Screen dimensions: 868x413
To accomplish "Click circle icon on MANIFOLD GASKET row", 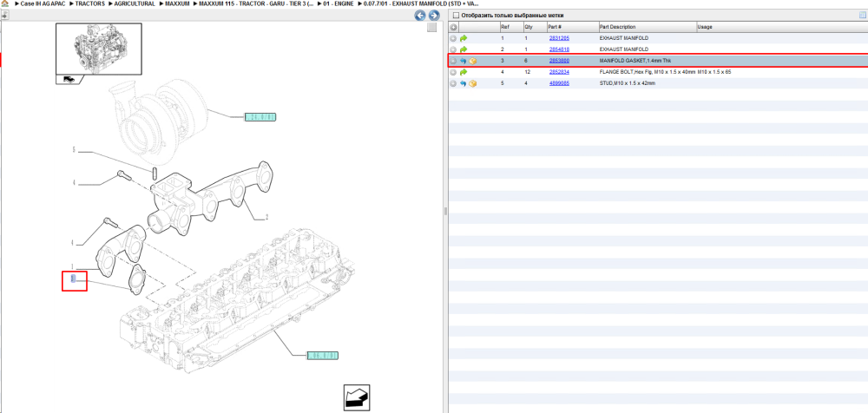I will click(453, 61).
